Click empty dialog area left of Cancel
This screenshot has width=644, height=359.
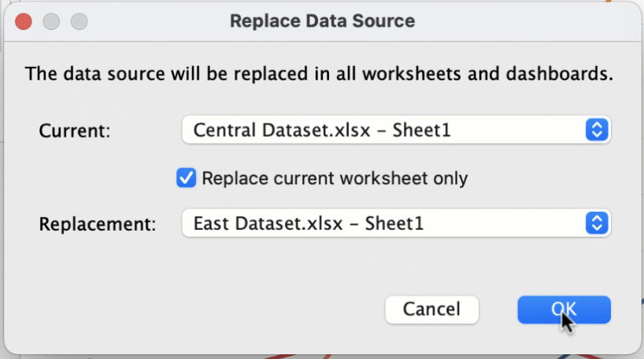197,309
